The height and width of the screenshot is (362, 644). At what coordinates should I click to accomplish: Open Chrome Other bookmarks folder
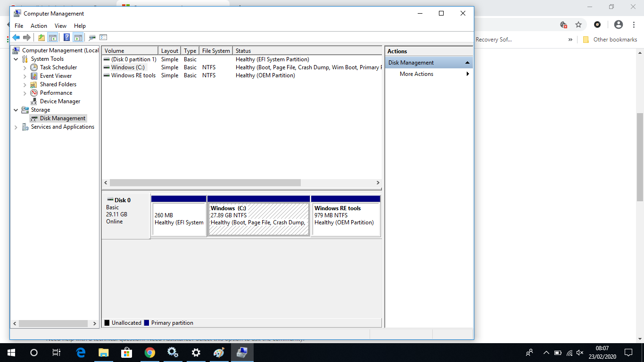click(610, 40)
